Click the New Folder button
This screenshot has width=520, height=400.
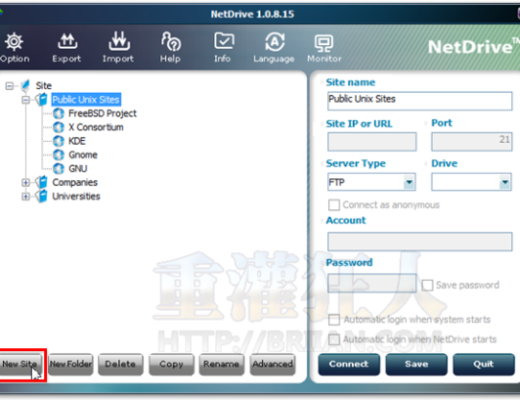pos(71,364)
